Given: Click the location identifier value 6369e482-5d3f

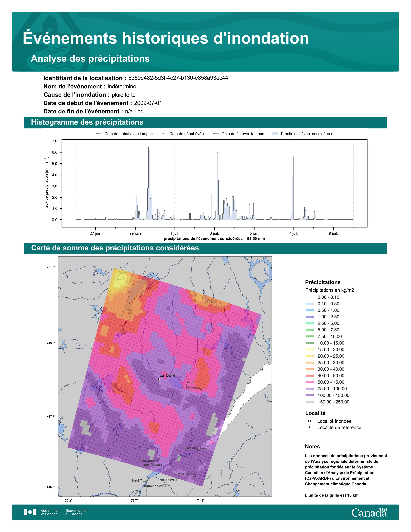Looking at the screenshot, I should click(x=179, y=78).
